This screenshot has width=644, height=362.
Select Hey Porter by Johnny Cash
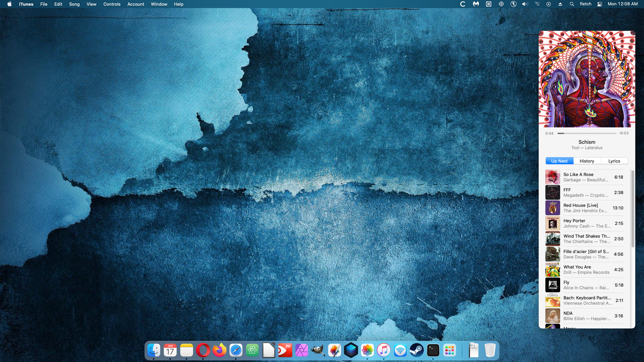coord(584,223)
